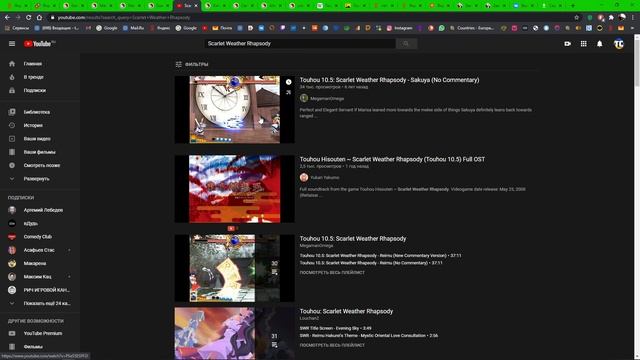Click ПОСМОТРЕТЬ ВЕСЬ ПЛЕЙЛИСТ under MegamanOmega playlist
This screenshot has height=360, width=640.
pyautogui.click(x=332, y=272)
